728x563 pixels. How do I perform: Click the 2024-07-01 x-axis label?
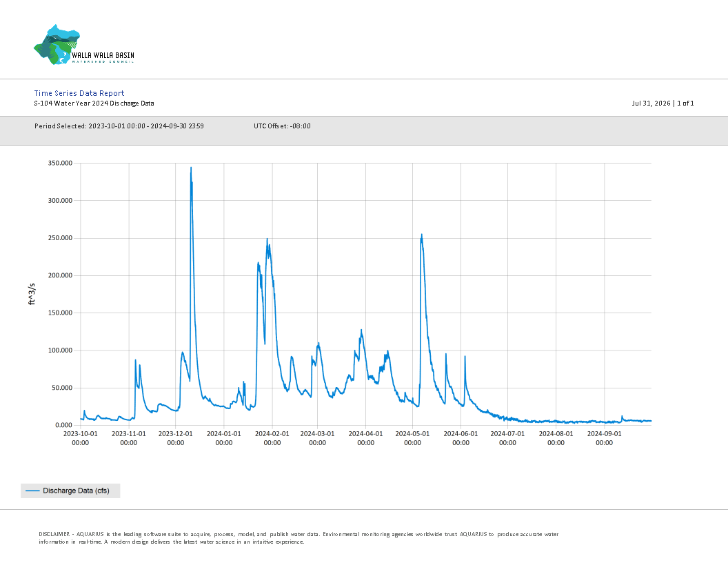[507, 438]
